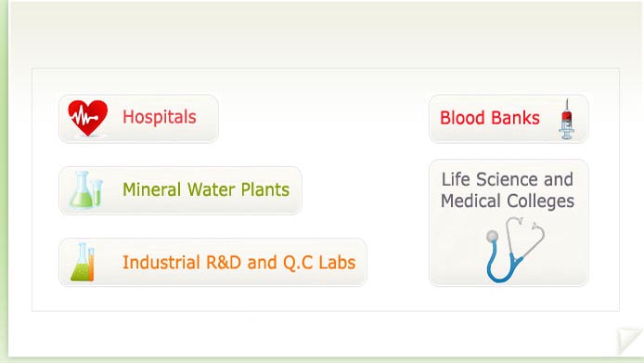Open the Blood Banks category

509,119
